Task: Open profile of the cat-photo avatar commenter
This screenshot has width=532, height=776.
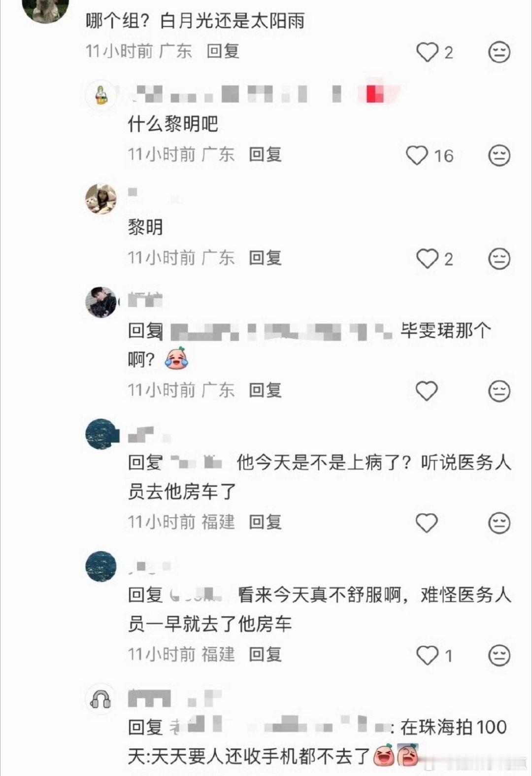Action: [101, 199]
